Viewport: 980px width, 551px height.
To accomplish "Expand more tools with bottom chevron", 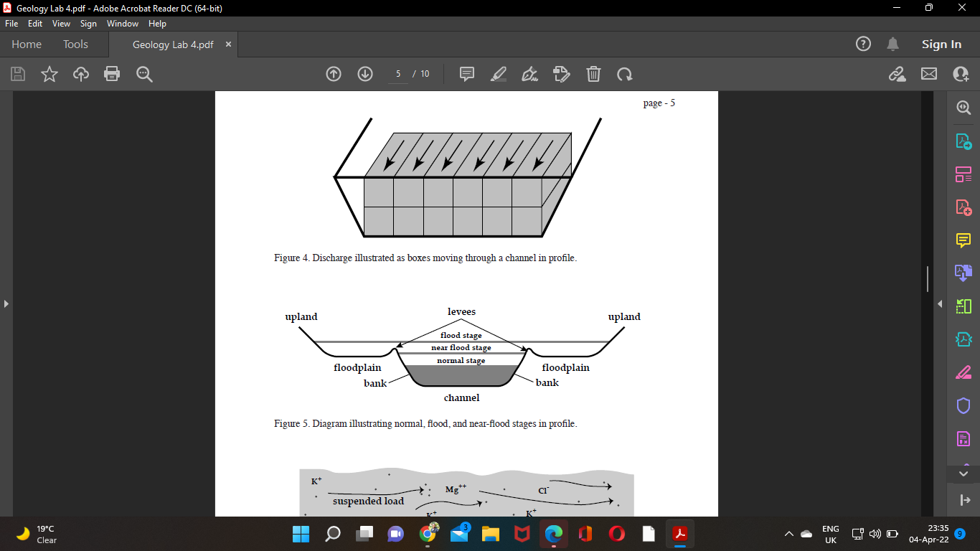I will 963,473.
